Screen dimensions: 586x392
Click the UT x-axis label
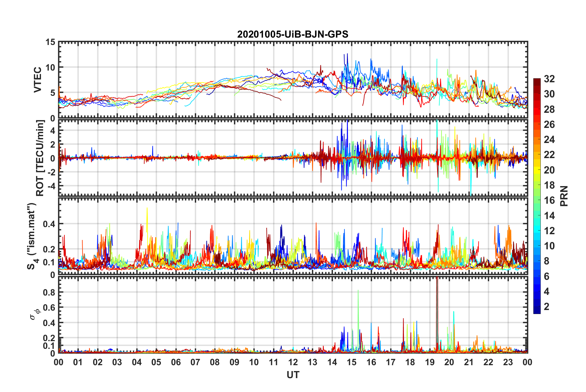(293, 375)
